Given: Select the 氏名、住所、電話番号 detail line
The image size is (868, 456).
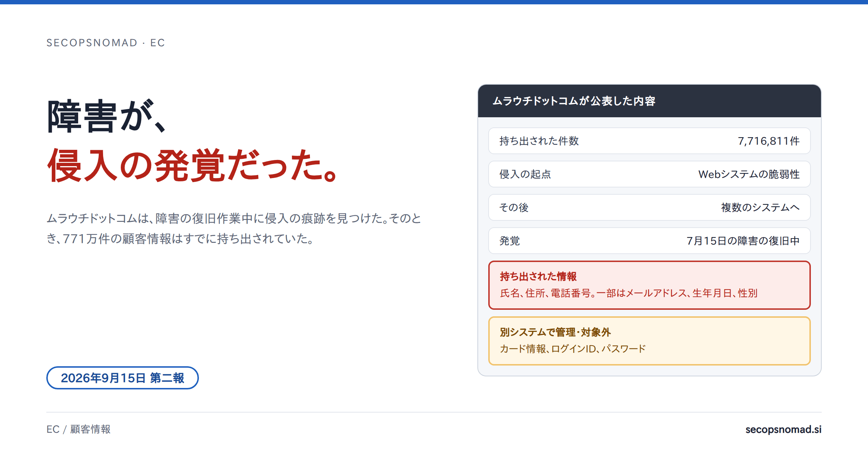Looking at the screenshot, I should coord(629,293).
